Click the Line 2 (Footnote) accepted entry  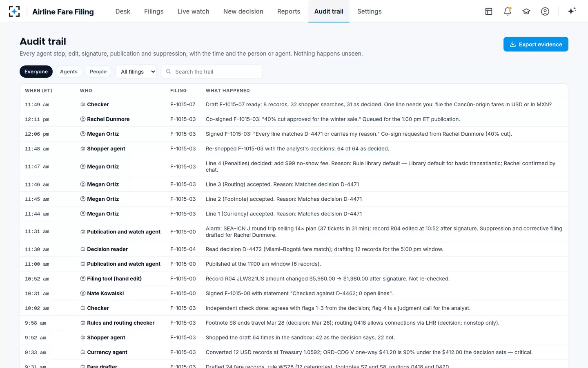click(284, 199)
